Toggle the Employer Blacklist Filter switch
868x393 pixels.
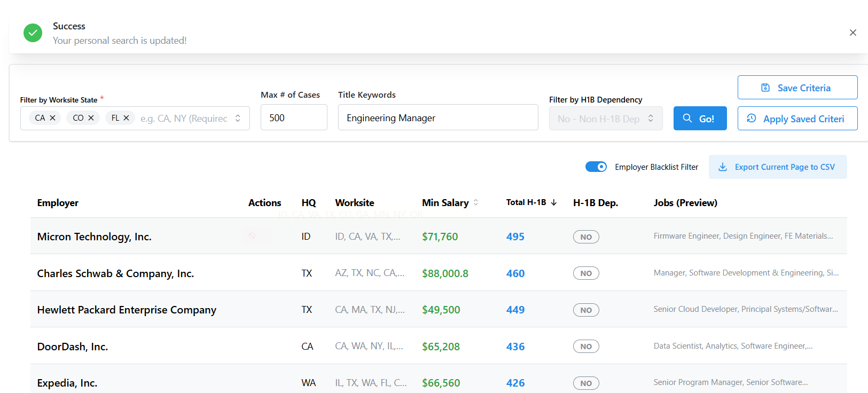tap(596, 167)
